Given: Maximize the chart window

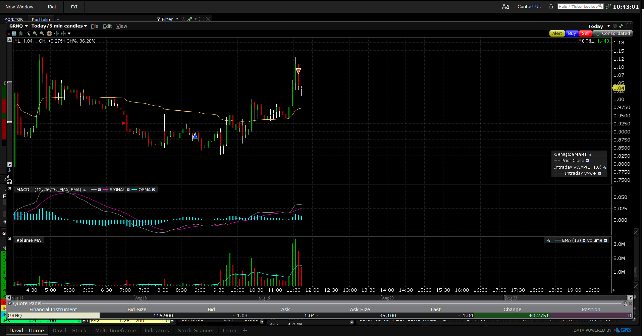Looking at the screenshot, I should [x=629, y=26].
